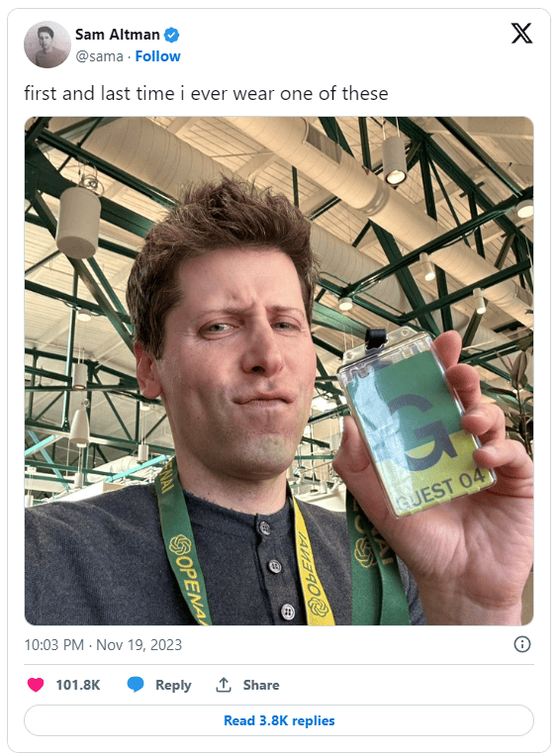Open the info circle icon beside the date
Viewport: 560px width, 756px height.
[x=522, y=644]
